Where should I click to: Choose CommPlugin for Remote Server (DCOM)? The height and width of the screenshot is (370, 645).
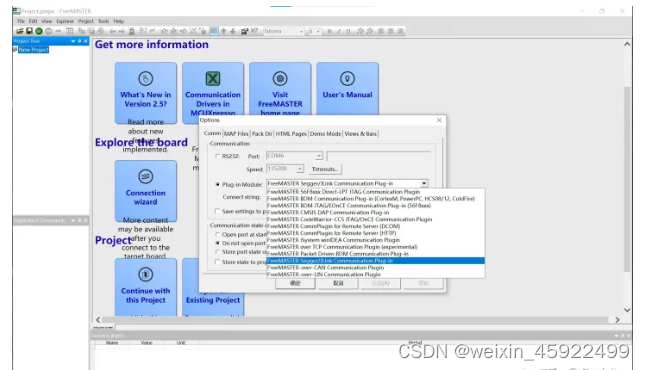376,226
